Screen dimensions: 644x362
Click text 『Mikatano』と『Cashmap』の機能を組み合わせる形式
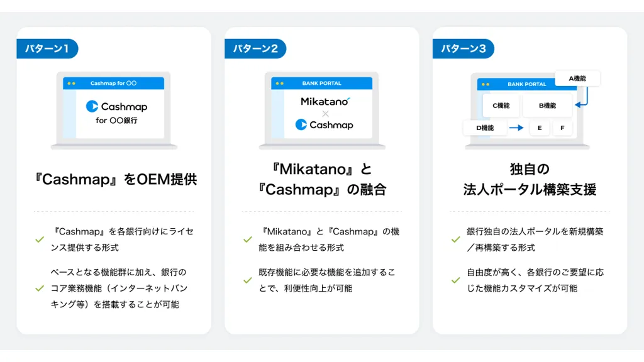coord(329,239)
